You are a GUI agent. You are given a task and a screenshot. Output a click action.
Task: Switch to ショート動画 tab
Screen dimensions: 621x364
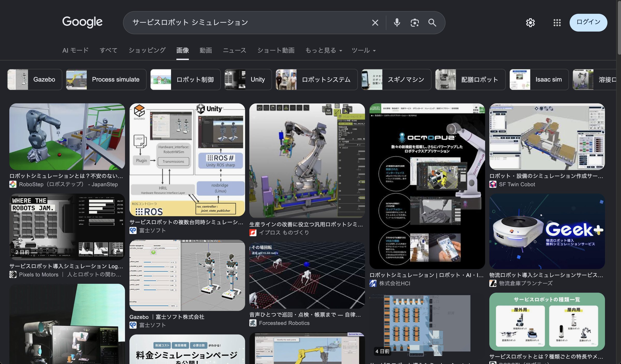[x=276, y=50]
